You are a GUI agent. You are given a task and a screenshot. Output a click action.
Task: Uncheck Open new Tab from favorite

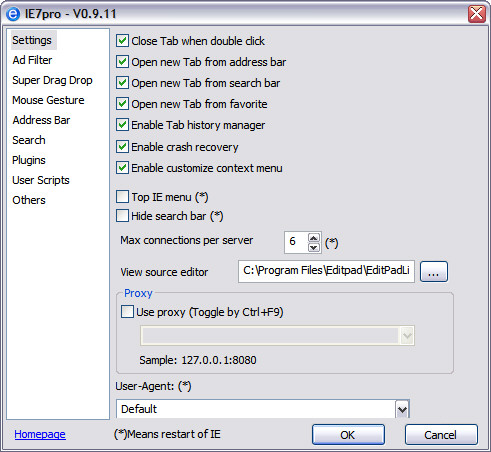point(122,104)
